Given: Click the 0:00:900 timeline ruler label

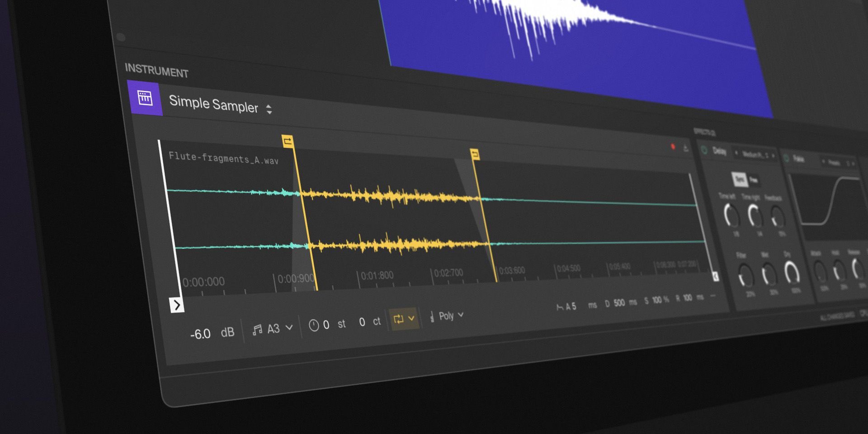Looking at the screenshot, I should [x=296, y=278].
